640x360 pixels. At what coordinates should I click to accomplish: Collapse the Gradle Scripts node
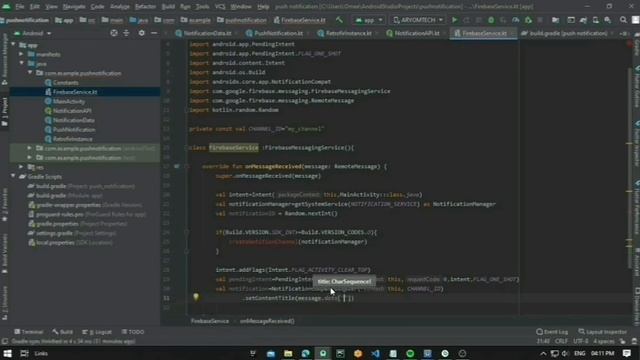pos(13,176)
